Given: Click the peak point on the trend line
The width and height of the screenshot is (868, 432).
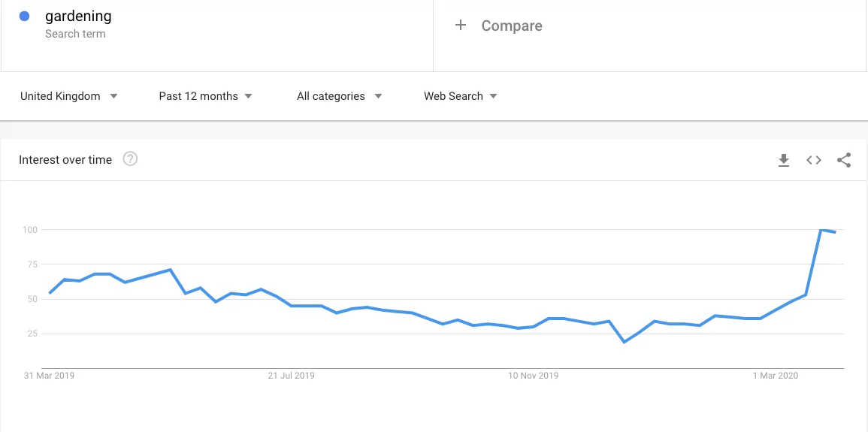Looking at the screenshot, I should [821, 229].
